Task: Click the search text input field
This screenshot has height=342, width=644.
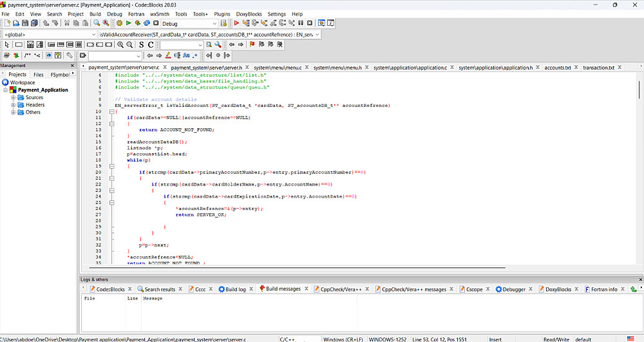Action: coord(178,45)
